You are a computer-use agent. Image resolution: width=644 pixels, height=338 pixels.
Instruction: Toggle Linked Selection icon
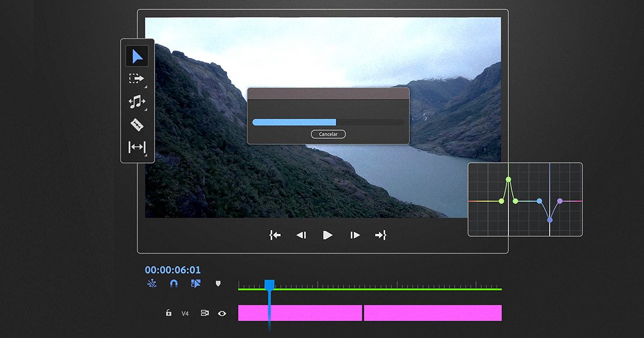coord(195,283)
